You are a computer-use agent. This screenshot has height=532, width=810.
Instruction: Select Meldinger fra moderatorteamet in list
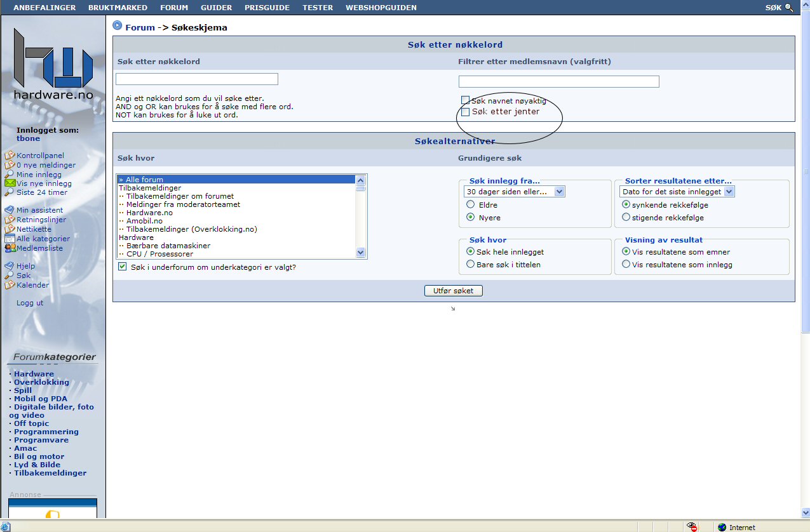pyautogui.click(x=236, y=204)
